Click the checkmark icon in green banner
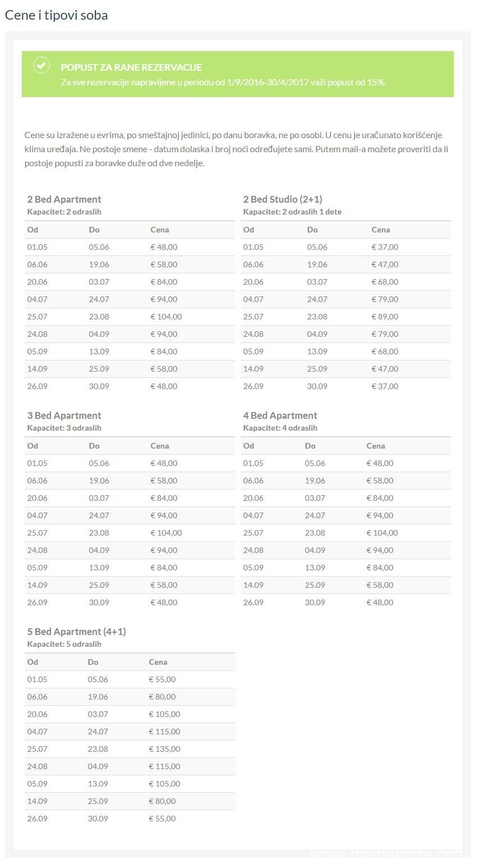Screen dimensions: 478x868 coord(41,66)
